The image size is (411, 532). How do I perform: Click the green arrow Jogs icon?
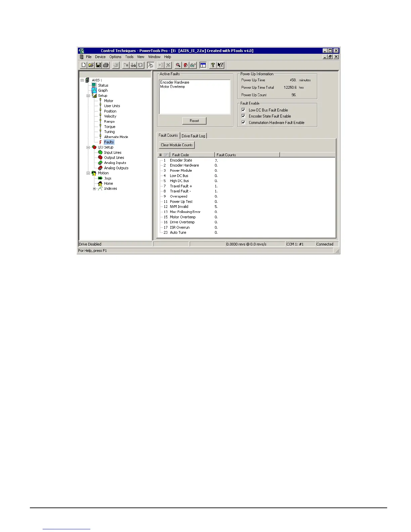[100, 178]
